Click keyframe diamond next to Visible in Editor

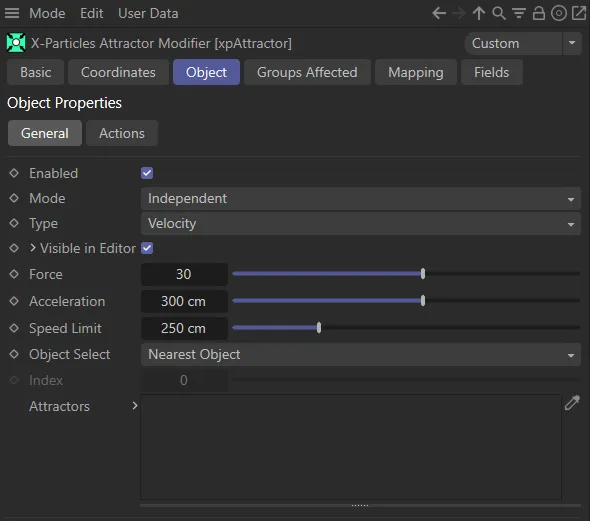coord(14,248)
